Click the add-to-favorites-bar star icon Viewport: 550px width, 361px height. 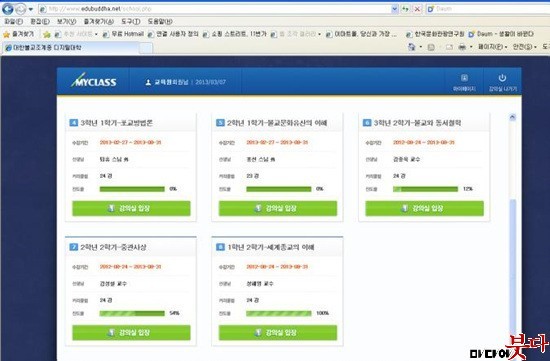pos(47,34)
